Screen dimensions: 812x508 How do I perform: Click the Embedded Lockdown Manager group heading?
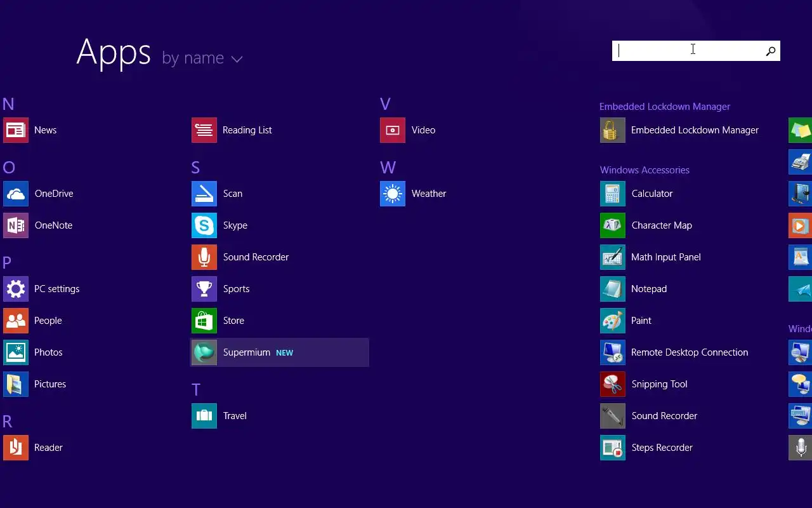[665, 107]
